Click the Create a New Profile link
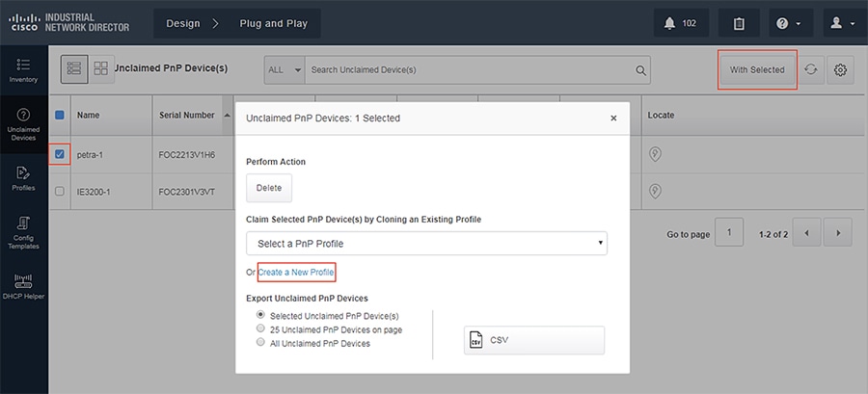The width and height of the screenshot is (868, 394). coord(296,273)
